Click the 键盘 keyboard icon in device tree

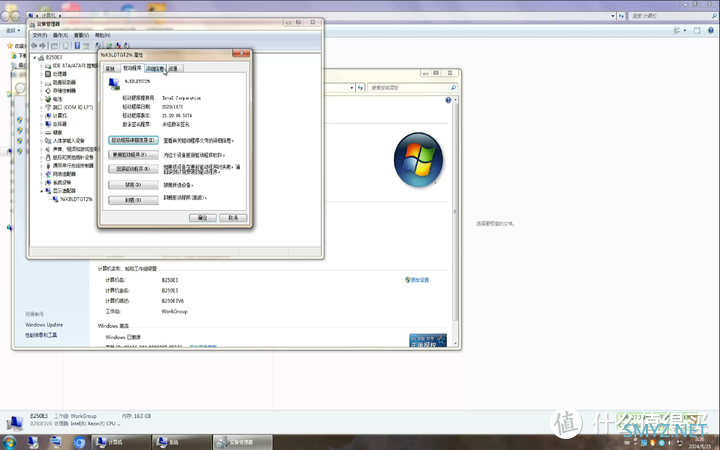pyautogui.click(x=48, y=132)
